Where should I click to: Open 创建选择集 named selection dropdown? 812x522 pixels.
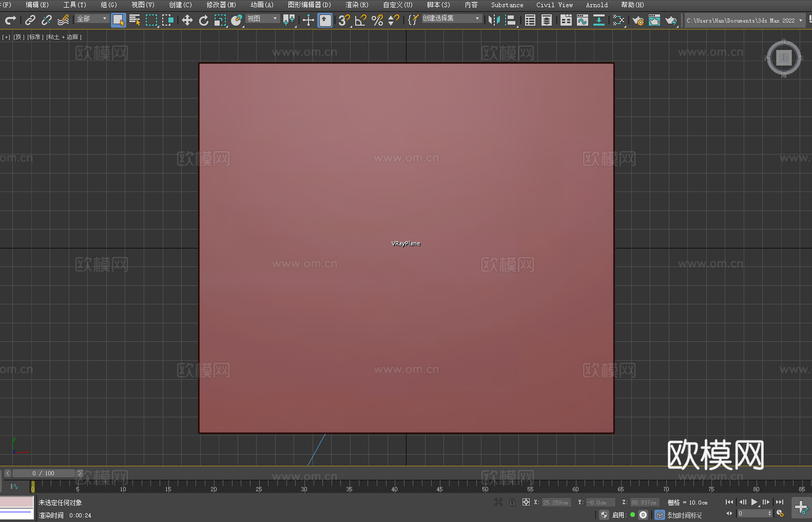click(x=452, y=18)
